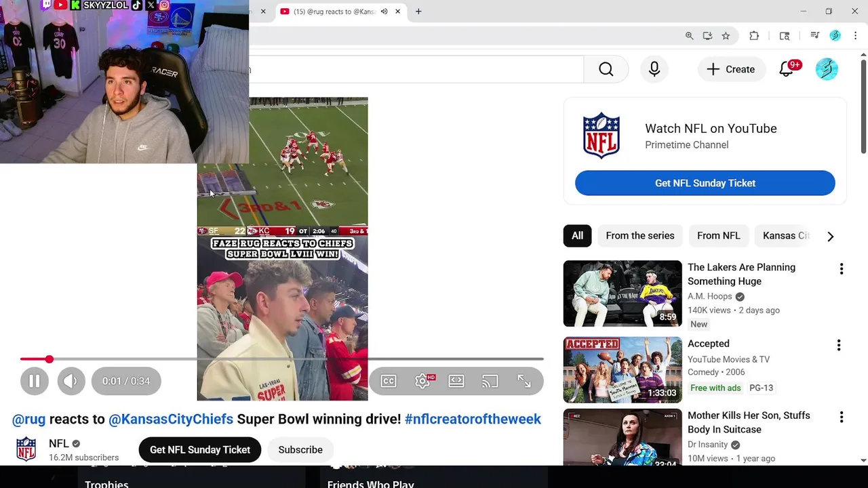Click the YouTube search input field
Screen dimensions: 868x488
(x=416, y=69)
